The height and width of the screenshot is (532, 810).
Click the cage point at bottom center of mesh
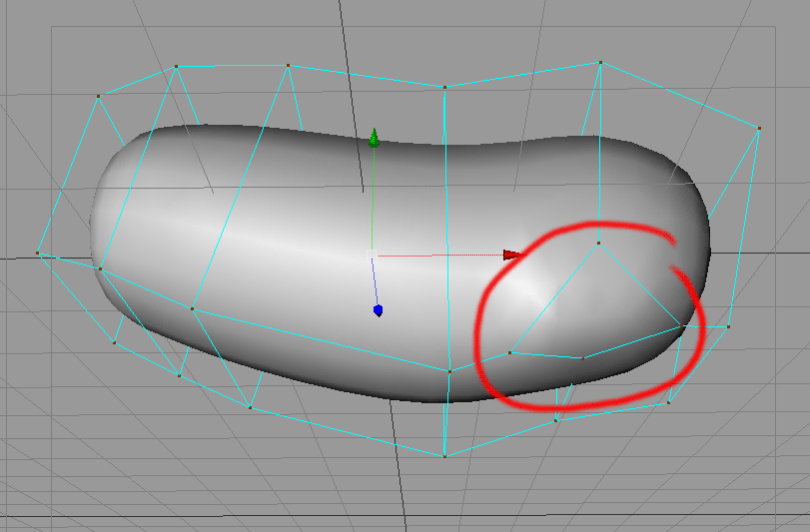449,371
